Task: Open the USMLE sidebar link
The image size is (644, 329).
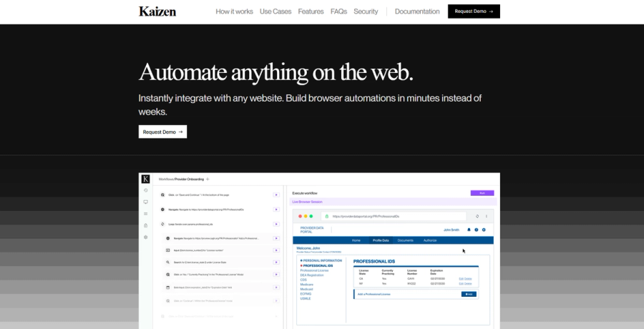Action: [306, 299]
